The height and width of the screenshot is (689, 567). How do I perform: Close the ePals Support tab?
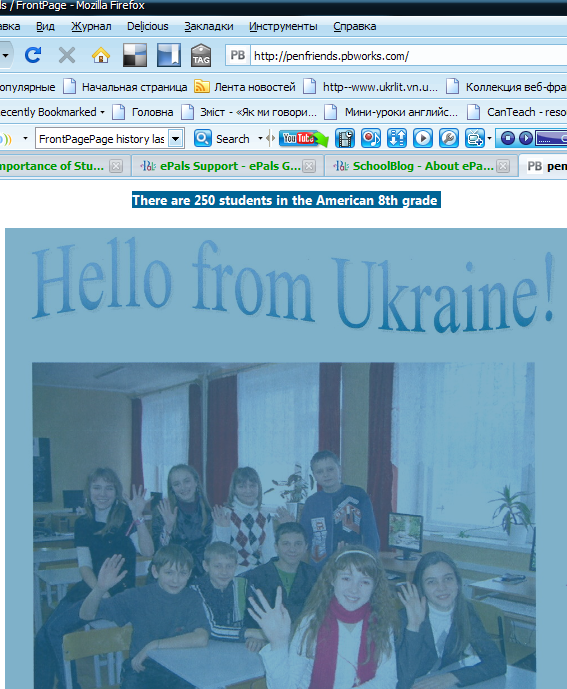[309, 166]
